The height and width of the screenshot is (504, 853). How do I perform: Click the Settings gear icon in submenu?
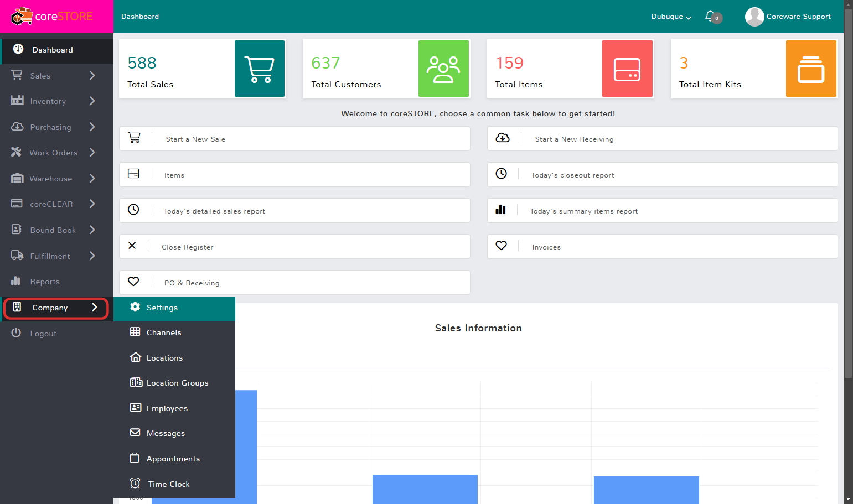[x=135, y=306]
